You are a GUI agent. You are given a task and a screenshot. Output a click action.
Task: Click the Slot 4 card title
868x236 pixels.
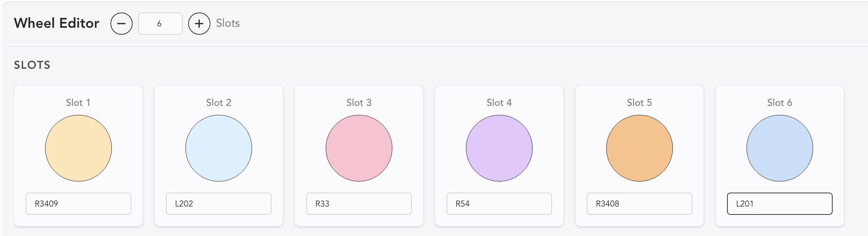click(x=499, y=103)
